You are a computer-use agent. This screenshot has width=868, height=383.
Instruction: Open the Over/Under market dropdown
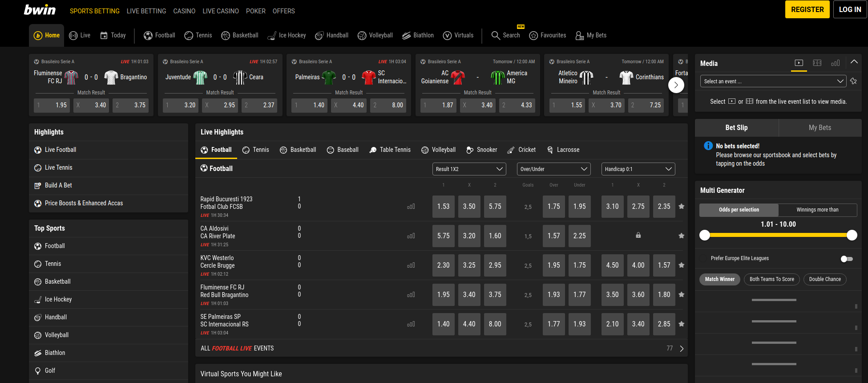tap(553, 169)
